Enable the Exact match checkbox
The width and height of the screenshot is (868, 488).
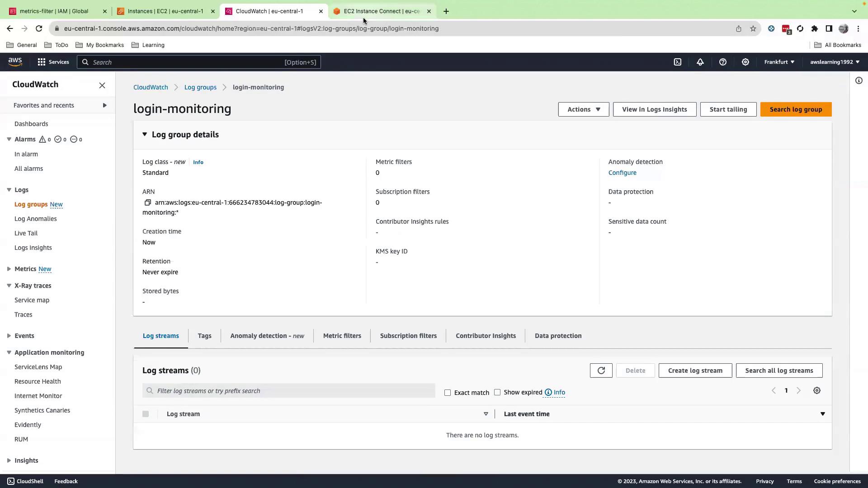click(x=448, y=393)
